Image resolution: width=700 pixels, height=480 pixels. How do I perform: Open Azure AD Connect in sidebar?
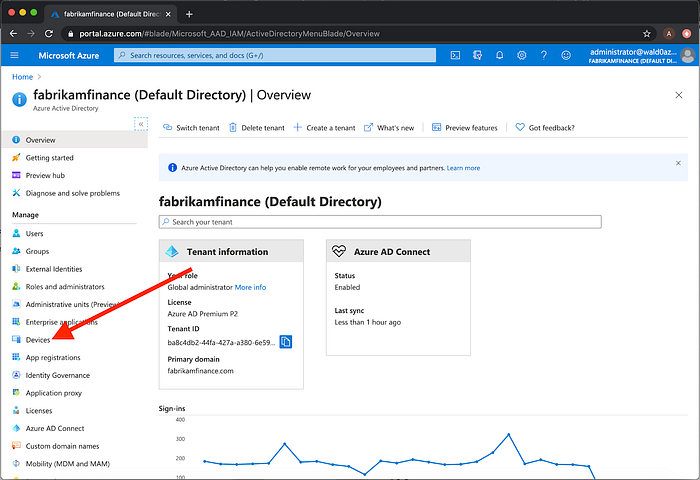pyautogui.click(x=55, y=428)
